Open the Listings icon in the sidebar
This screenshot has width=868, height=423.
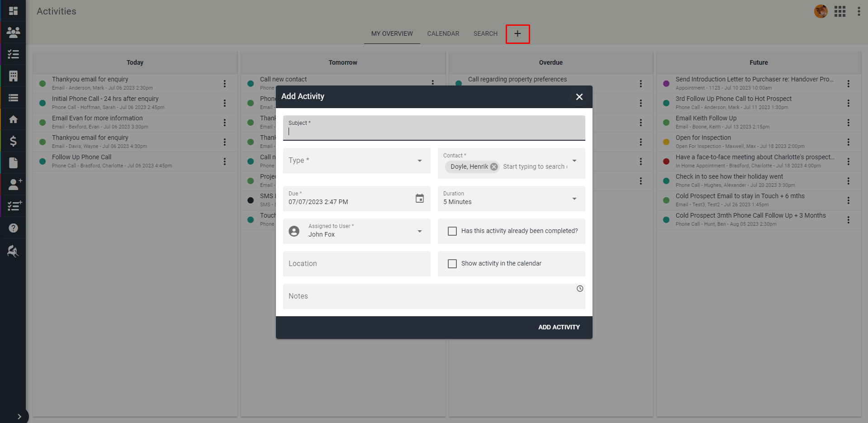coord(13,97)
